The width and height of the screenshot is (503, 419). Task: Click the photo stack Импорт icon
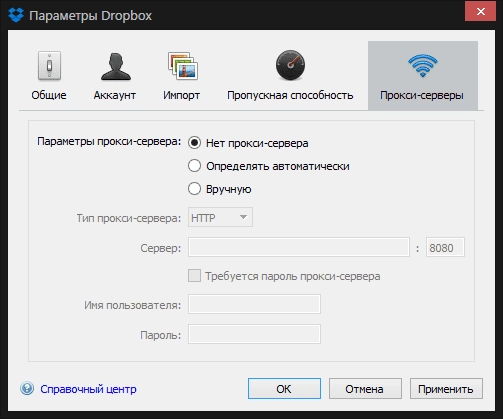click(183, 66)
